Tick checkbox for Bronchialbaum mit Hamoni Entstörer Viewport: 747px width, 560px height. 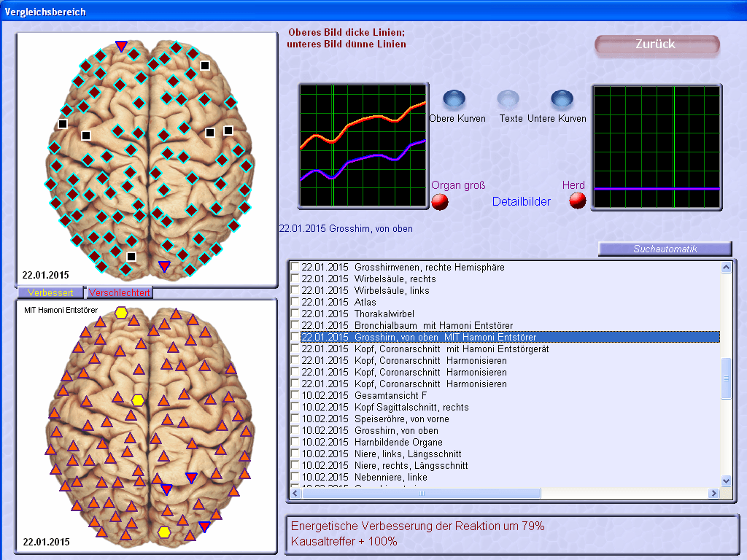coord(295,325)
